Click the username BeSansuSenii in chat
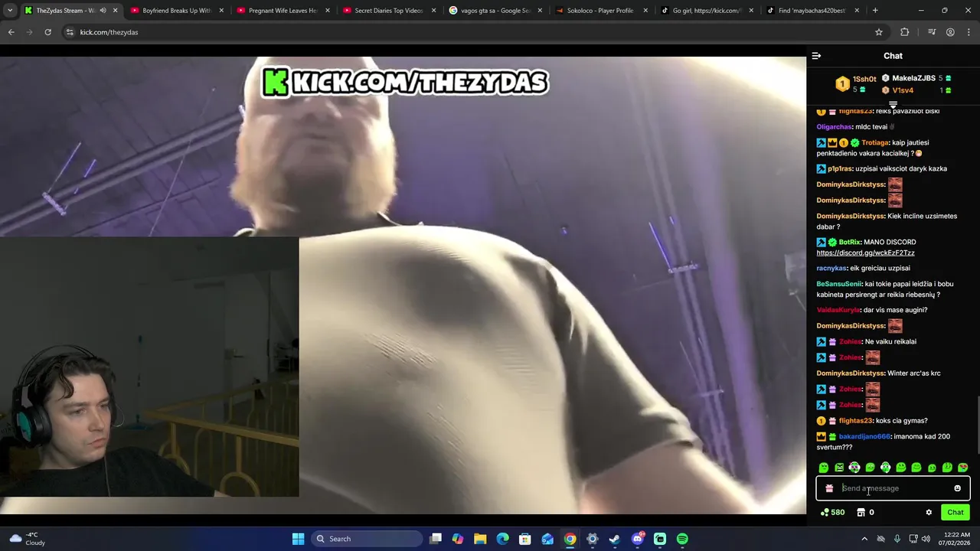The width and height of the screenshot is (980, 551). pyautogui.click(x=838, y=284)
